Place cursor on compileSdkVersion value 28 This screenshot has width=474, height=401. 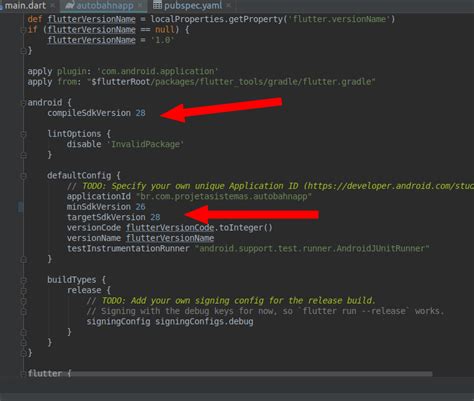(x=140, y=113)
